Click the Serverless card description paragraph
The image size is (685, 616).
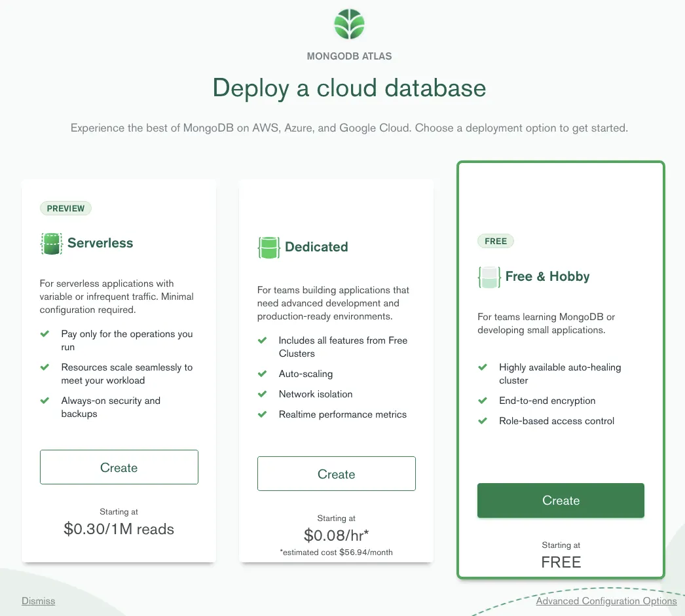pyautogui.click(x=116, y=297)
